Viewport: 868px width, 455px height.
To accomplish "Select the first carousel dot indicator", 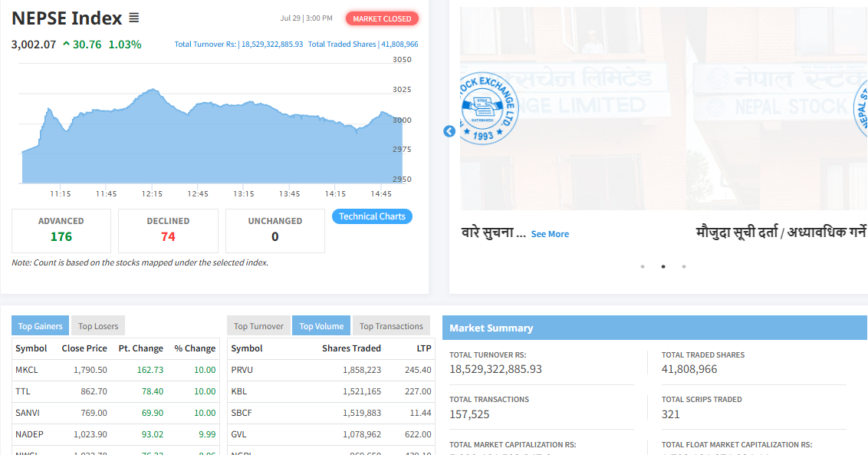I will [x=643, y=267].
